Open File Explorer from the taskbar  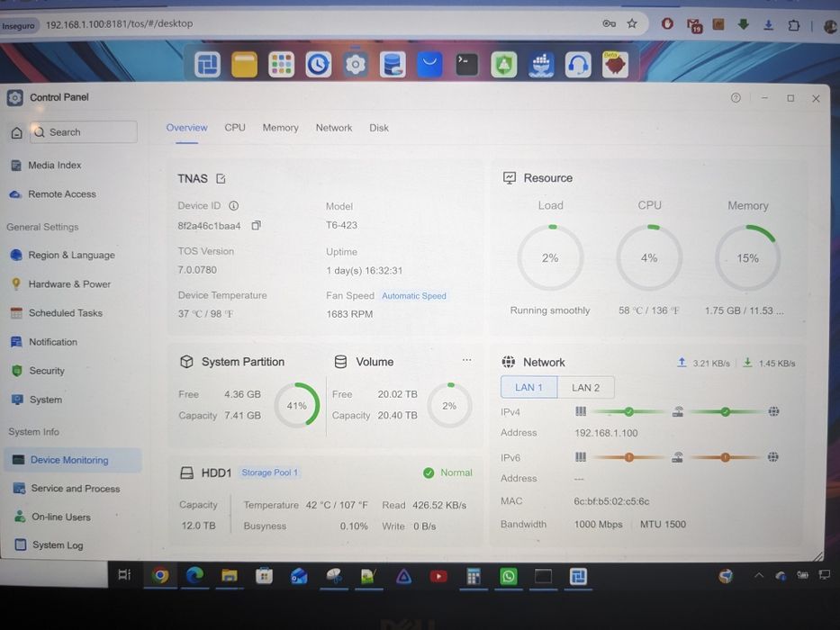pos(230,576)
